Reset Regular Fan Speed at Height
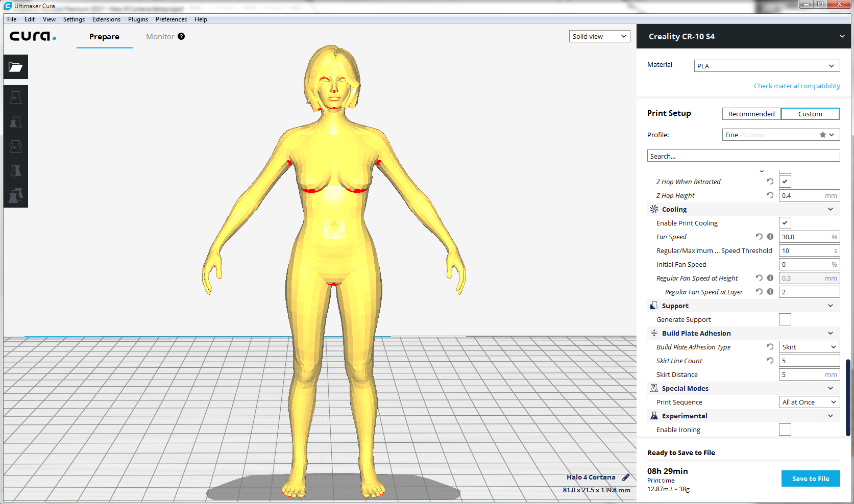 pyautogui.click(x=759, y=278)
